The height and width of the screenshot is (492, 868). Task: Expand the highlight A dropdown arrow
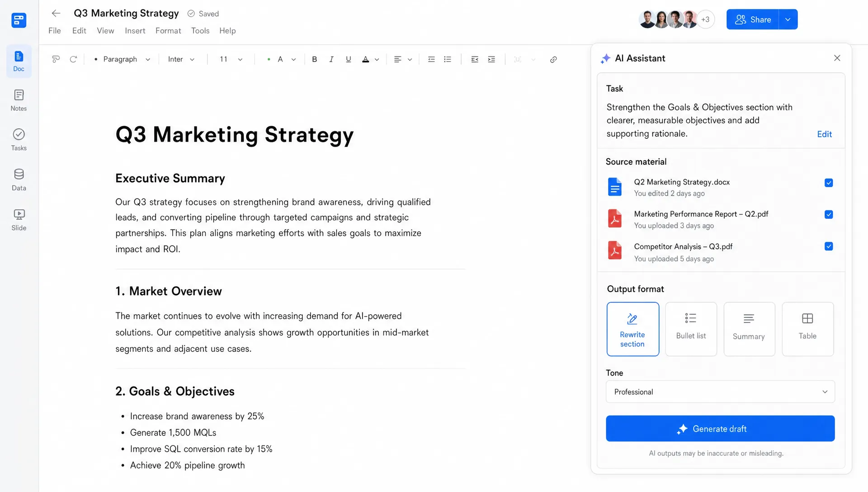click(293, 59)
